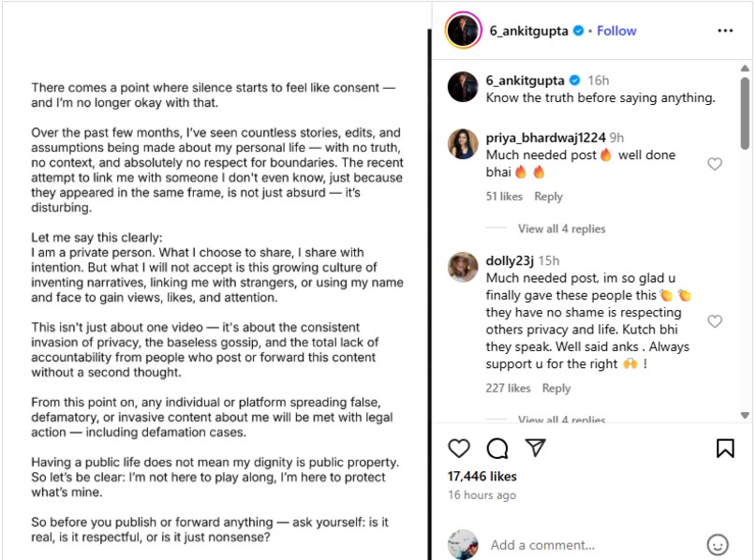Save the post with the bookmark icon
Viewport: 756px width, 560px height.
point(726,449)
